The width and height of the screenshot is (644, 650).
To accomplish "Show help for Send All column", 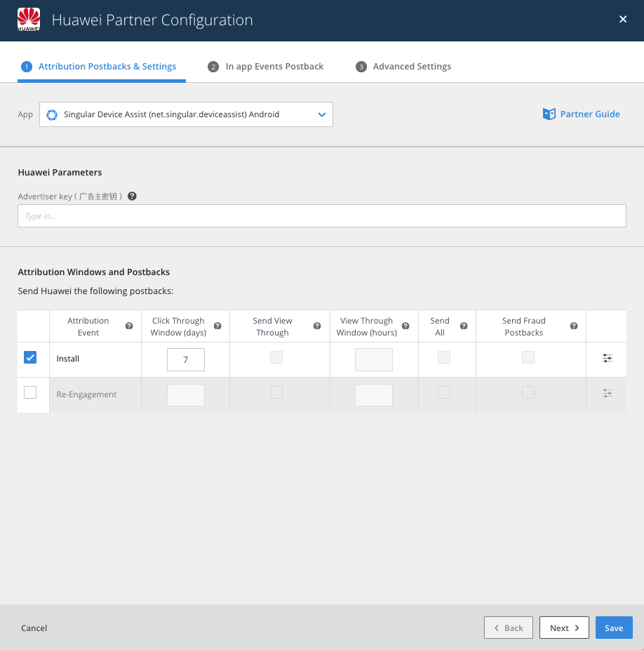I will [x=464, y=326].
